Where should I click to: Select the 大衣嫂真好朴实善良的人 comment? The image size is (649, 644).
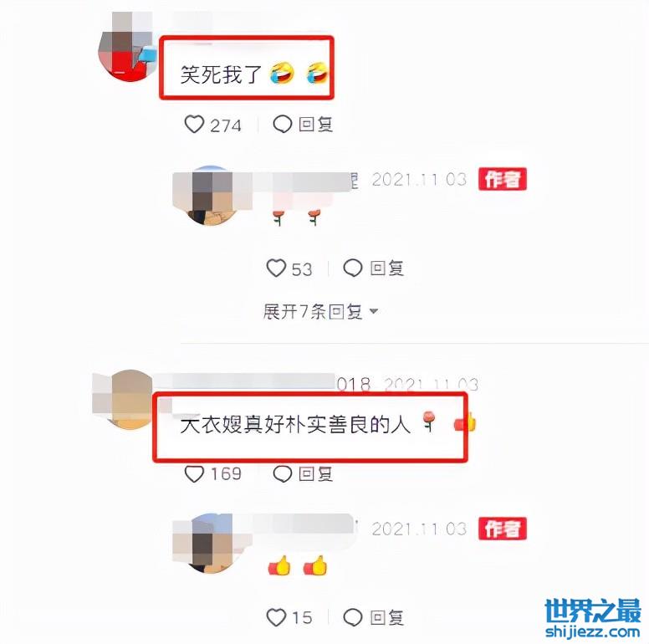tap(295, 425)
